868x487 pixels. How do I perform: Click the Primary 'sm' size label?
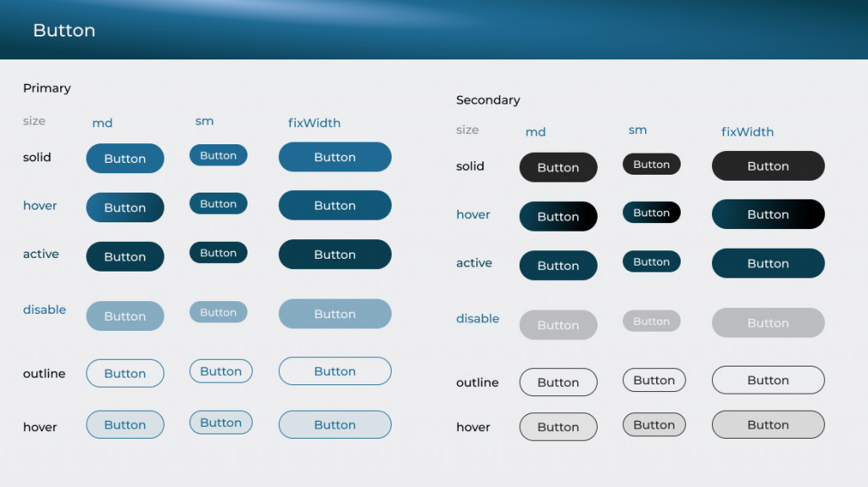pos(204,121)
